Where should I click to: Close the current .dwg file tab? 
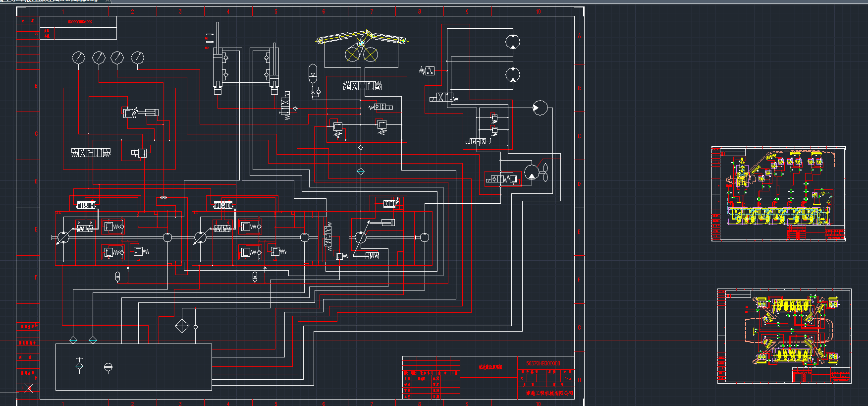108,1
